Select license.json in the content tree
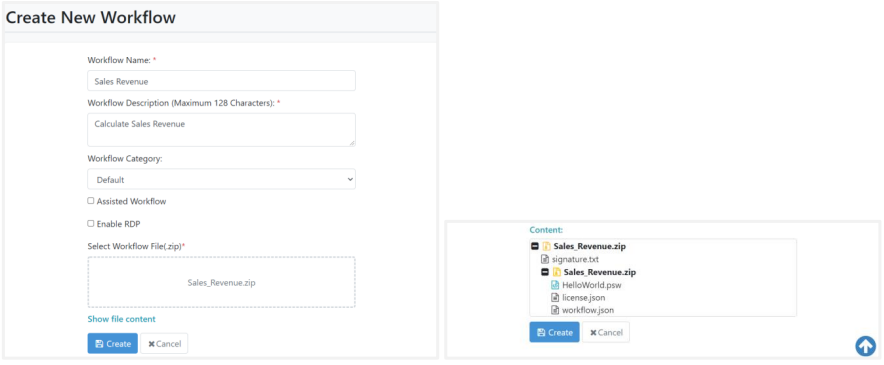The image size is (884, 365). [584, 297]
